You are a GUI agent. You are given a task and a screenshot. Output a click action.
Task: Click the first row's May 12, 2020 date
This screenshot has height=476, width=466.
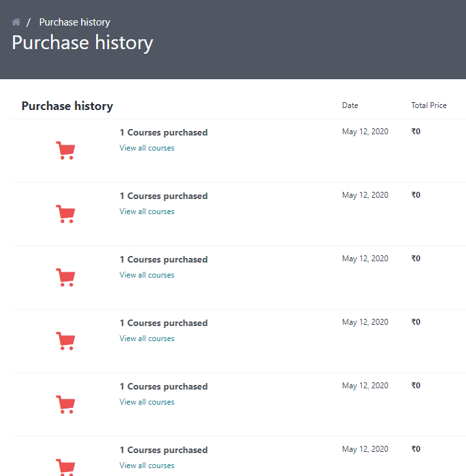pos(365,132)
